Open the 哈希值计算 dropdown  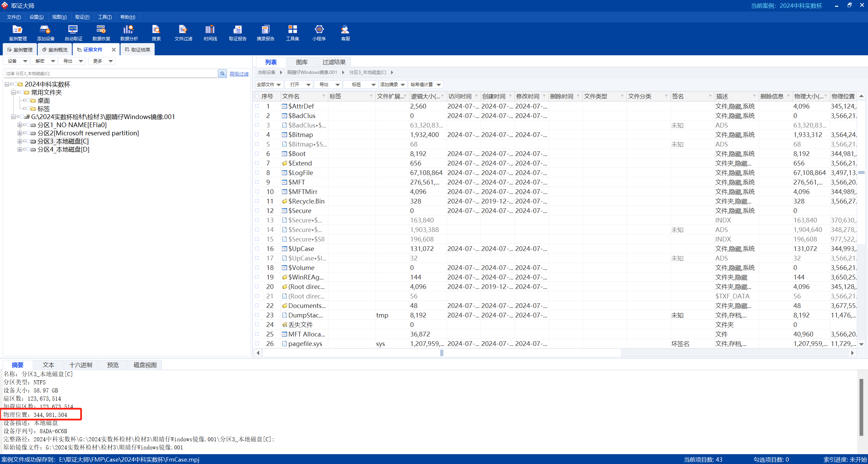point(425,84)
